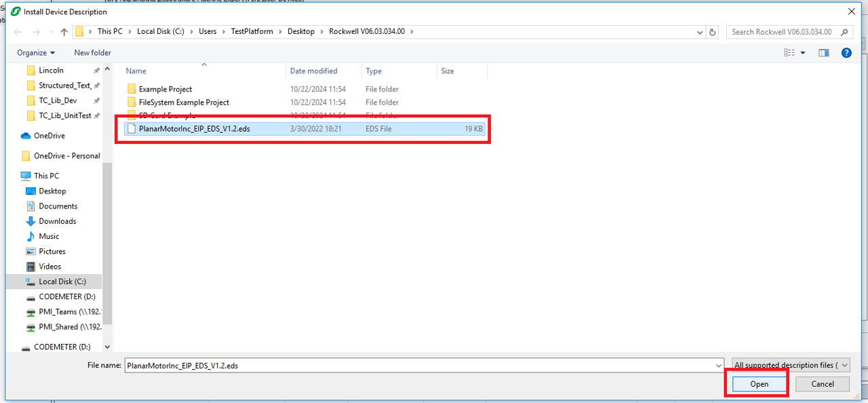Screen dimensions: 868x403
Task: Expand the File name history dropdown
Action: click(719, 365)
